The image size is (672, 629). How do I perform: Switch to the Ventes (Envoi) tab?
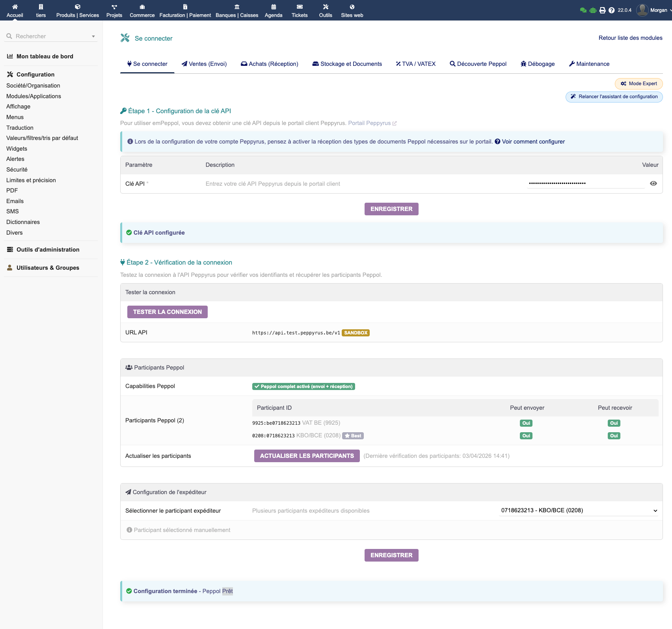pos(204,64)
